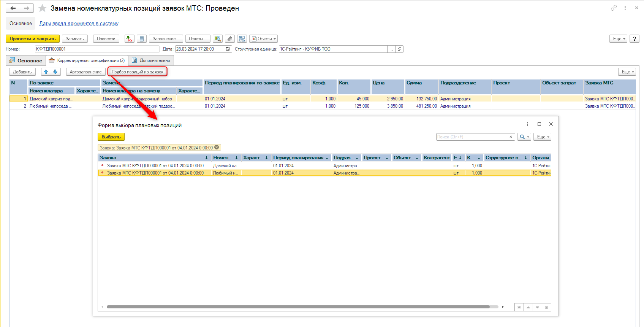644x327 pixels.
Task: Choose Структурная единица via the ellipsis button
Action: click(x=391, y=49)
